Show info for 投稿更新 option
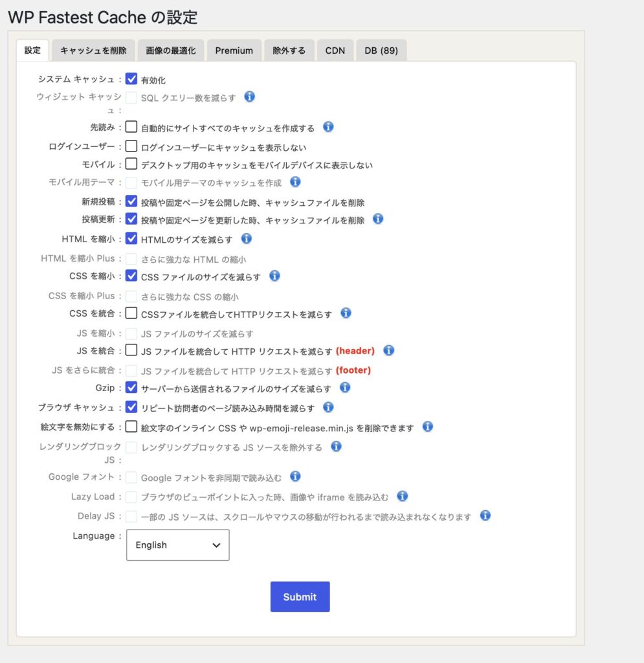Screen dimensions: 644x663 (x=378, y=219)
